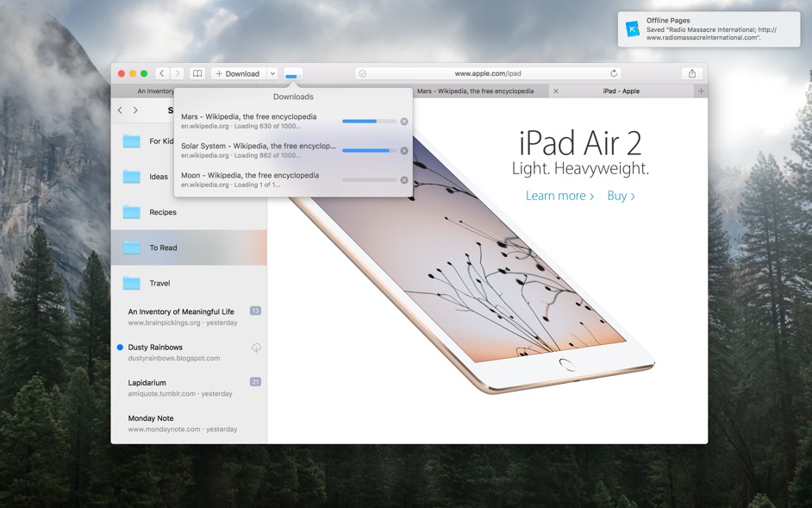Click sidebar back chevron
The width and height of the screenshot is (812, 508).
tap(120, 110)
